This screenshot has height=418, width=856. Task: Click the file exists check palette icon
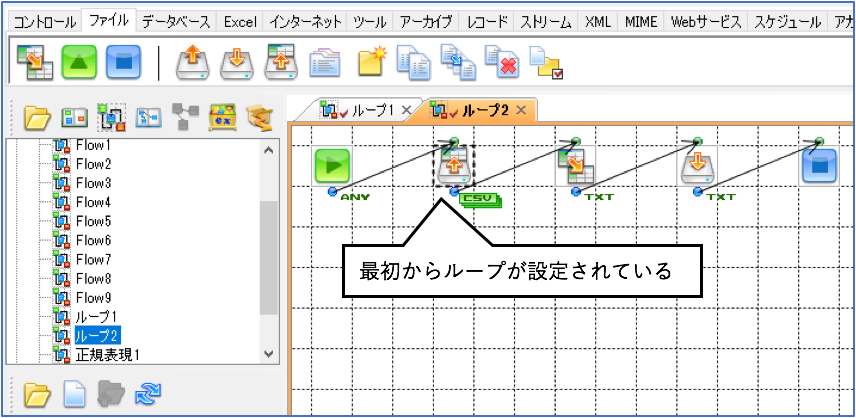pyautogui.click(x=546, y=62)
